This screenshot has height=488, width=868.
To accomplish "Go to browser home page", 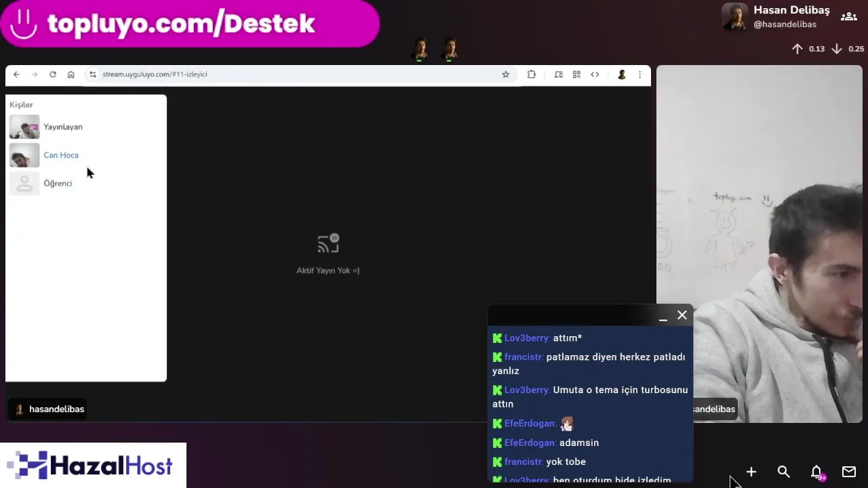I will click(71, 75).
